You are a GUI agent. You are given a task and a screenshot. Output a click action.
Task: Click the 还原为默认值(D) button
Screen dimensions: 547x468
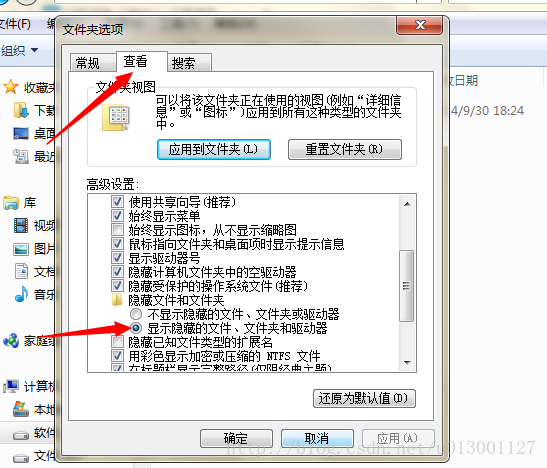coord(364,398)
